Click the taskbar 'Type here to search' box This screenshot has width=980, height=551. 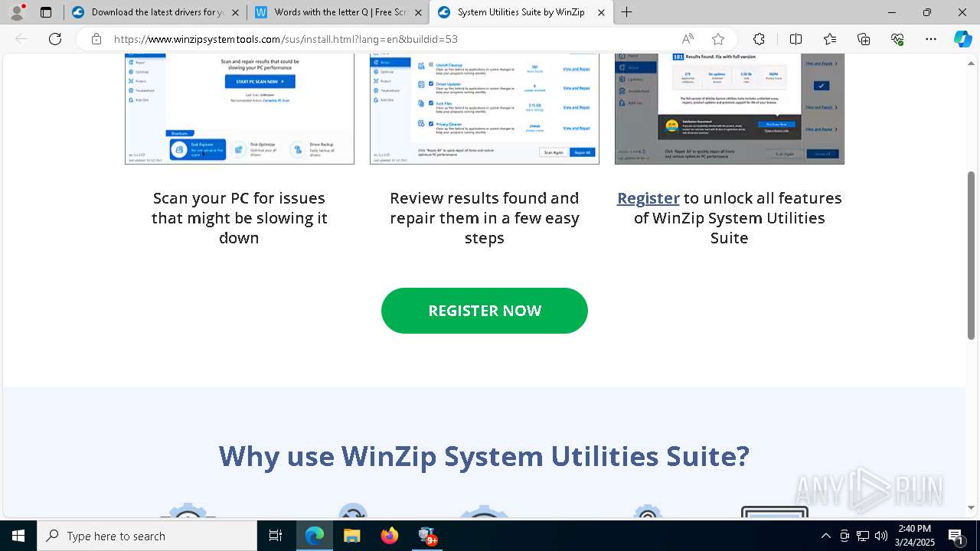tap(147, 536)
